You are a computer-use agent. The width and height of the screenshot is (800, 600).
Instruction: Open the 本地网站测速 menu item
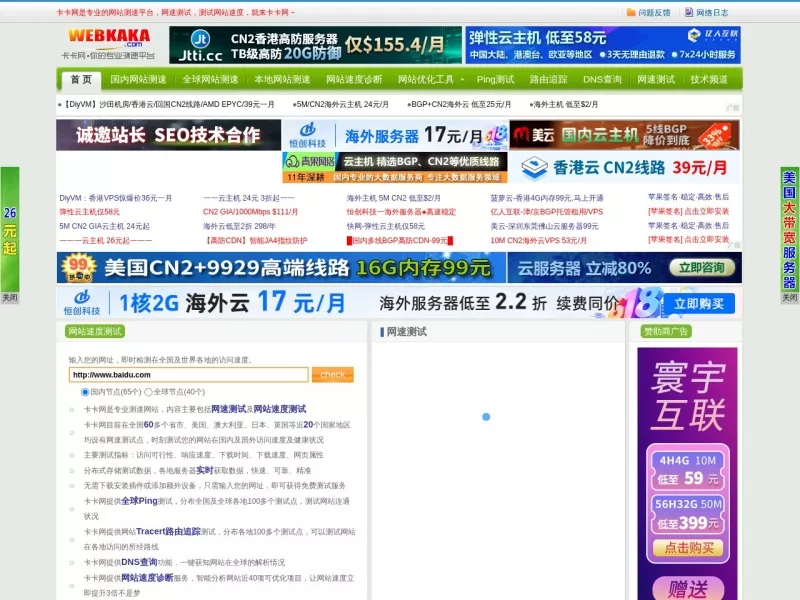click(282, 80)
